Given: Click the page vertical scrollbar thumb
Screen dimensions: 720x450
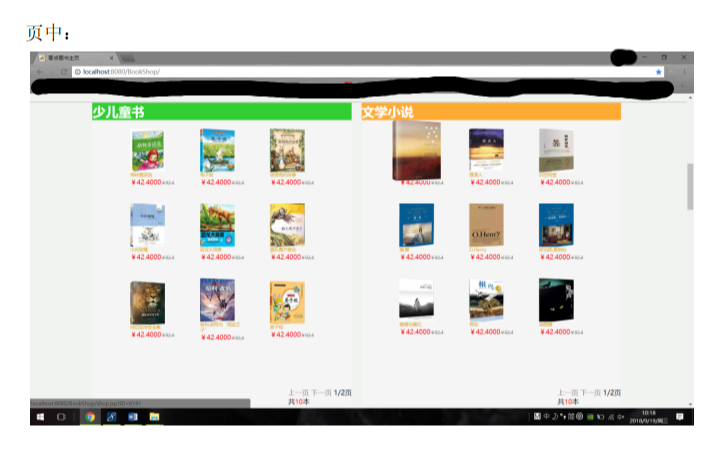Looking at the screenshot, I should (x=690, y=186).
